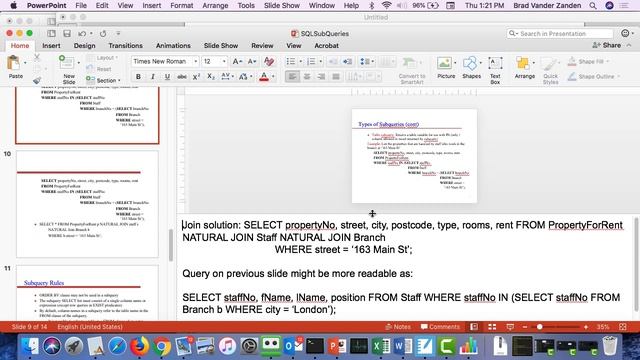Apply superscript formatting
The height and width of the screenshot is (360, 640).
196,77
